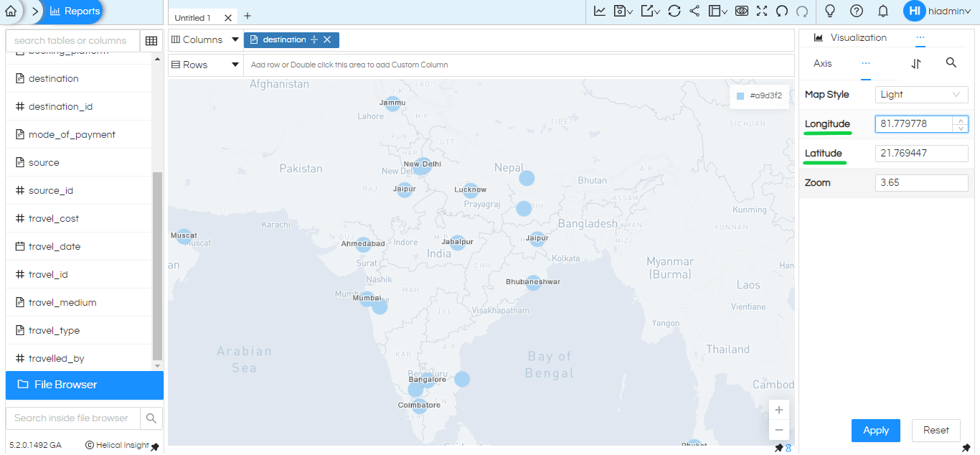
Task: Close the Untitled 1 tab
Action: pyautogui.click(x=228, y=17)
